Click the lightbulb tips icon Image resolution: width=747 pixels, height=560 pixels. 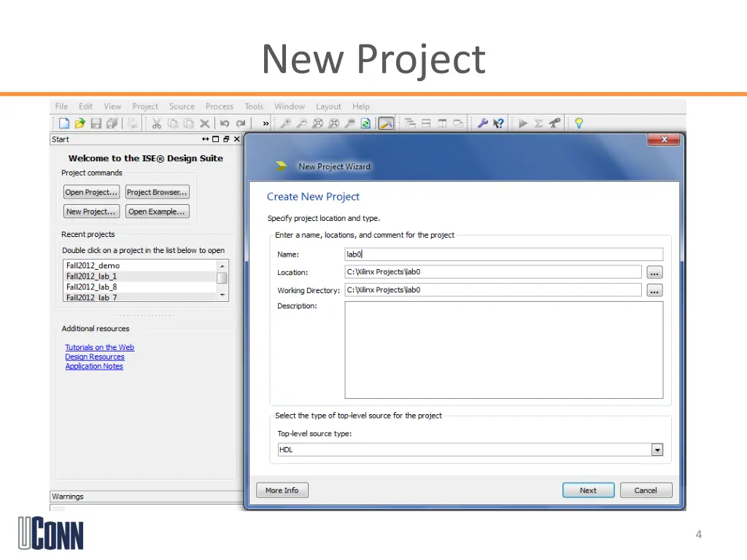(x=578, y=123)
